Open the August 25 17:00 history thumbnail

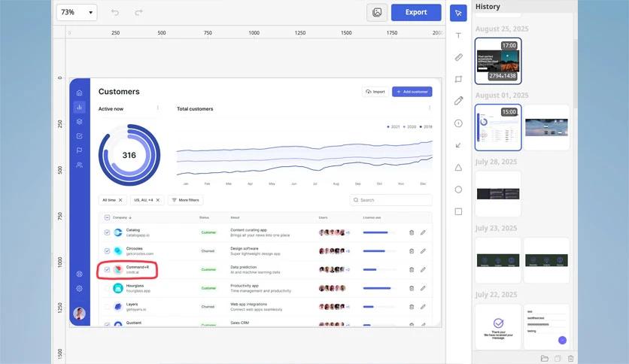click(x=498, y=61)
